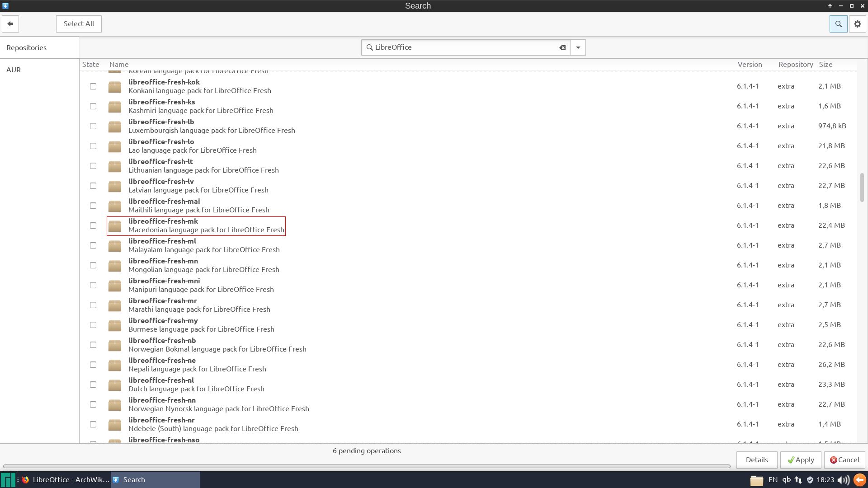Sort list by Name column header
Viewport: 868px width, 488px height.
[119, 65]
